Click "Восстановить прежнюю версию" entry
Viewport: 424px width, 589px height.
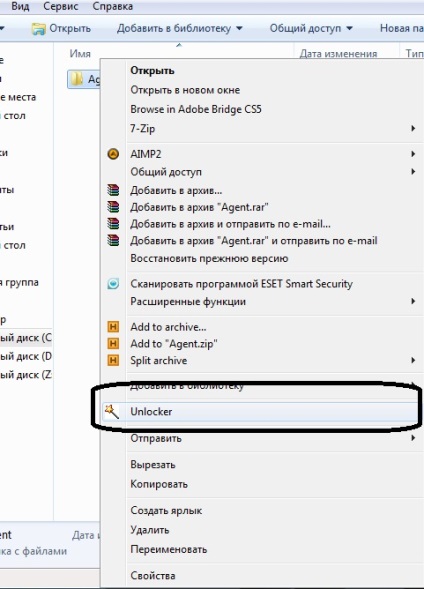209,258
